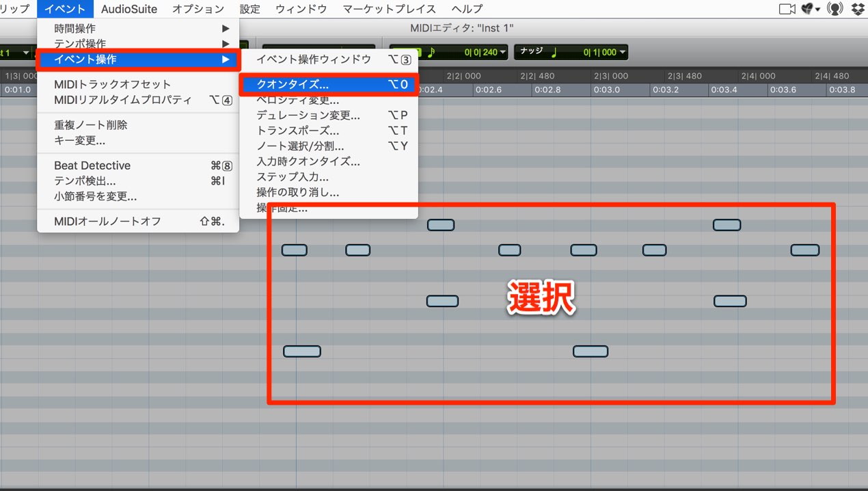
Task: Click the green note icon in grid field
Action: click(x=431, y=52)
